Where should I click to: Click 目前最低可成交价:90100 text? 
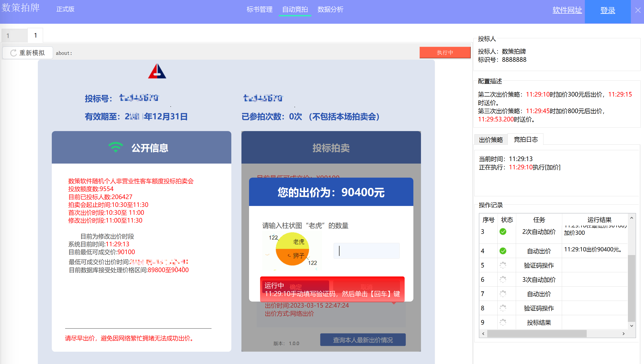pyautogui.click(x=102, y=252)
